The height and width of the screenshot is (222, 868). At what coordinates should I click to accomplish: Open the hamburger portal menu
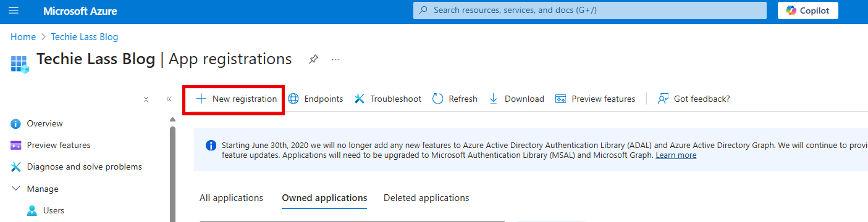[x=14, y=11]
